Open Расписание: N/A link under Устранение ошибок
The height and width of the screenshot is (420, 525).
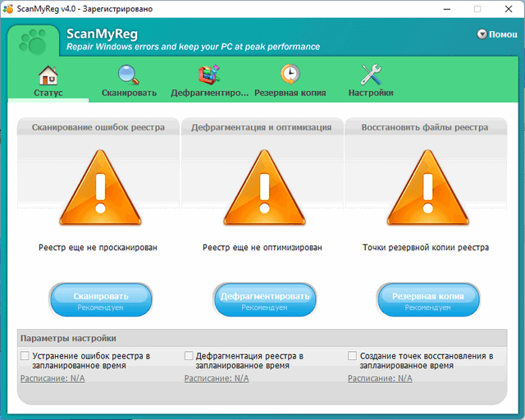(52, 378)
